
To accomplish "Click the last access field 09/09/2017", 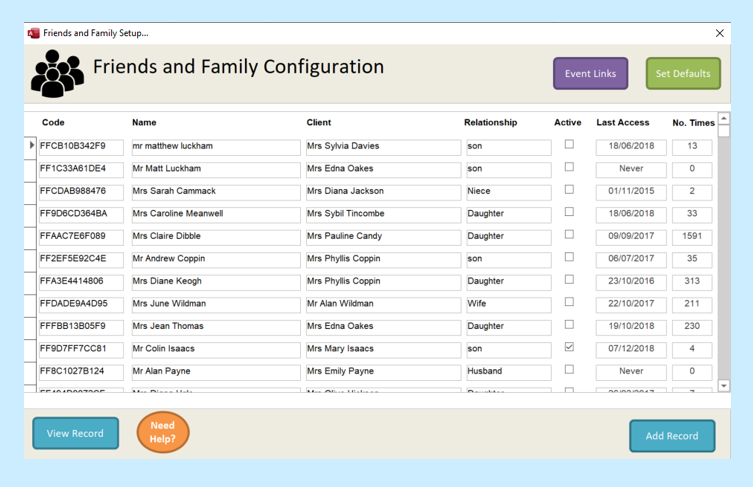I will [x=631, y=237].
